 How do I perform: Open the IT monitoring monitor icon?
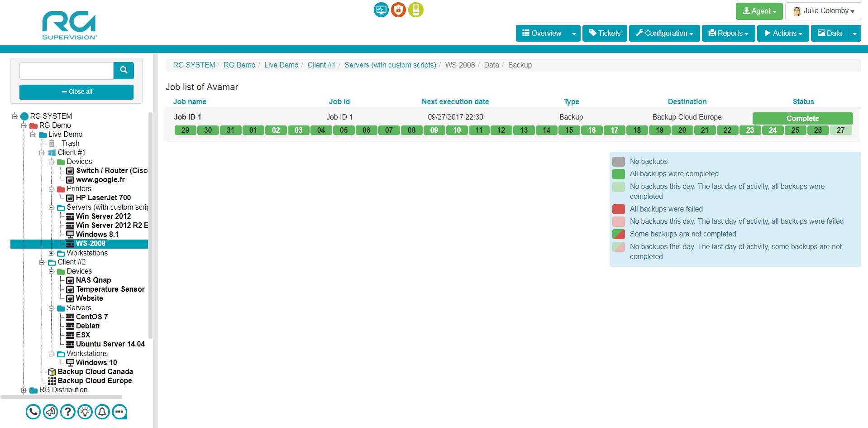[381, 10]
